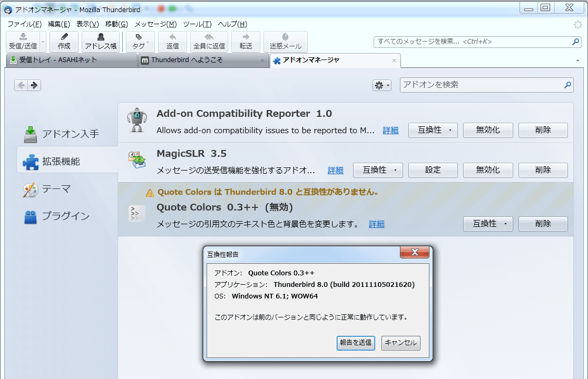Screen dimensions: 588x379
Task: Open 互換性 dropdown for Add-on Compatibility Reporter
Action: 433,130
